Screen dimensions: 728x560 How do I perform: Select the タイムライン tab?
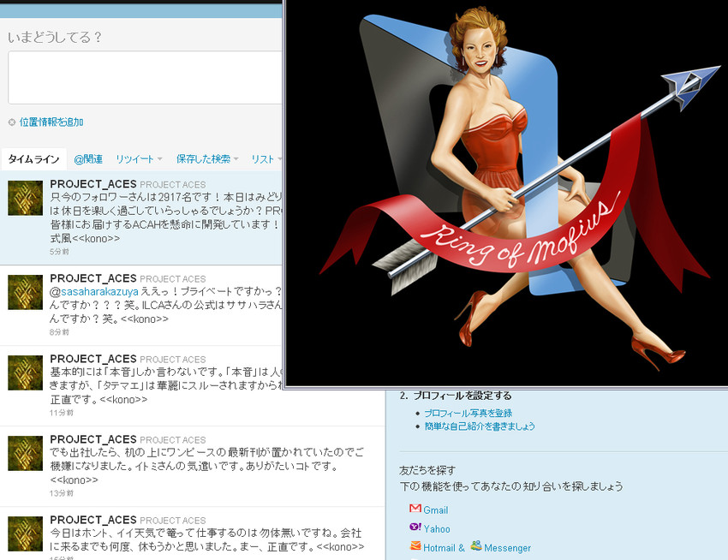(33, 159)
